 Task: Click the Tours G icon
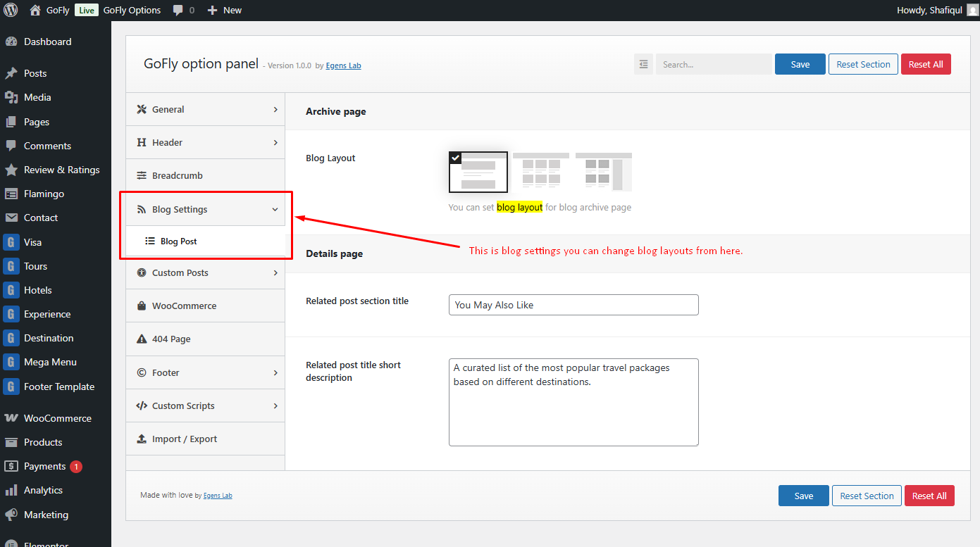[x=11, y=266]
